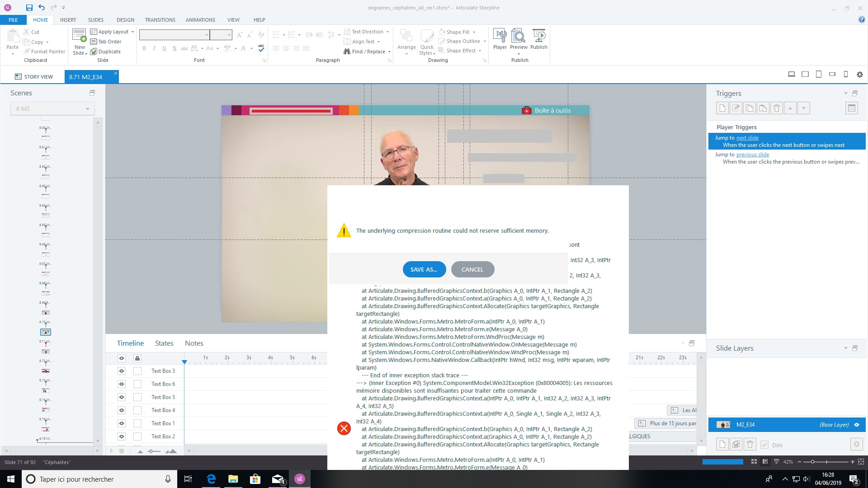Click the create new trigger icon

coord(722,108)
